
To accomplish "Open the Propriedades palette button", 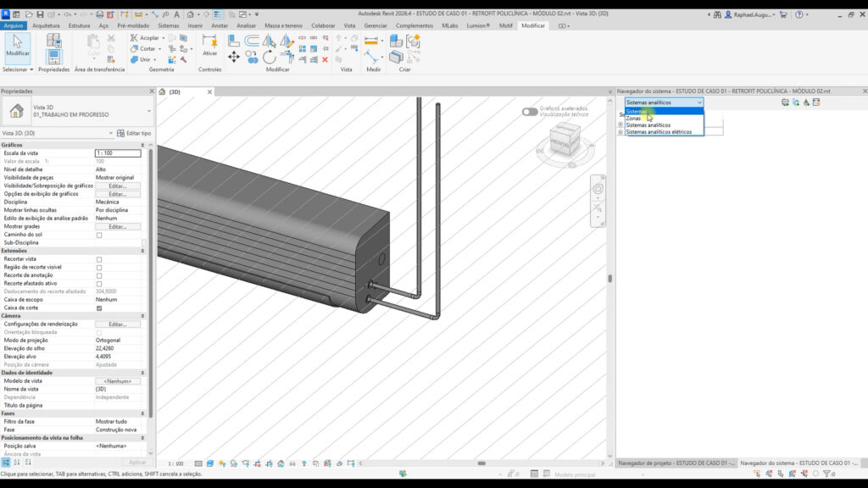I will coord(53,57).
